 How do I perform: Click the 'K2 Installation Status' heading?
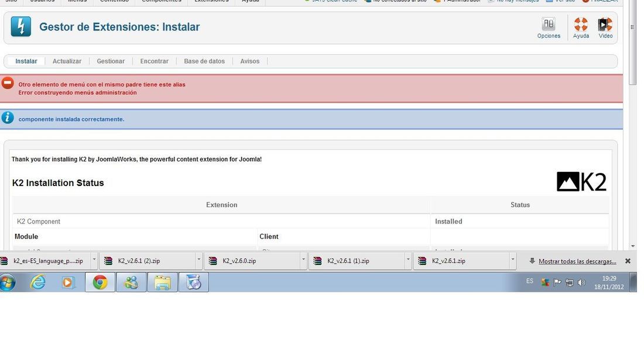[x=58, y=182]
